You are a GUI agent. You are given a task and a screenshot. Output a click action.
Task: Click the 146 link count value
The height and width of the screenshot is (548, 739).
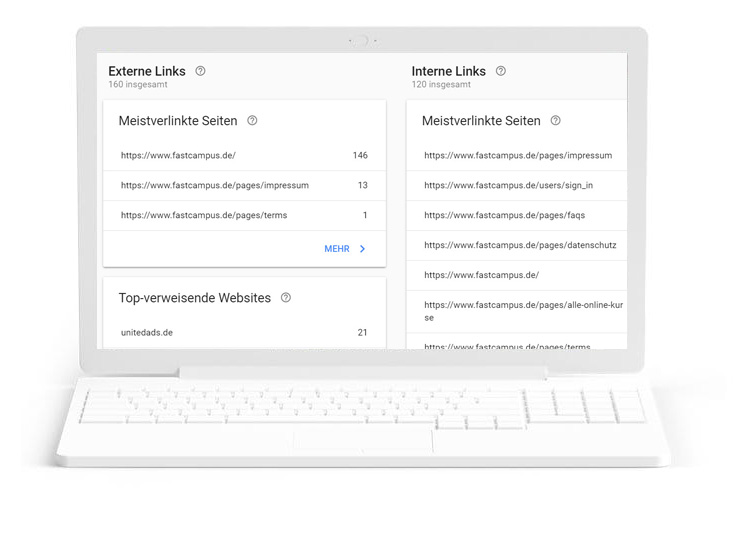point(360,155)
